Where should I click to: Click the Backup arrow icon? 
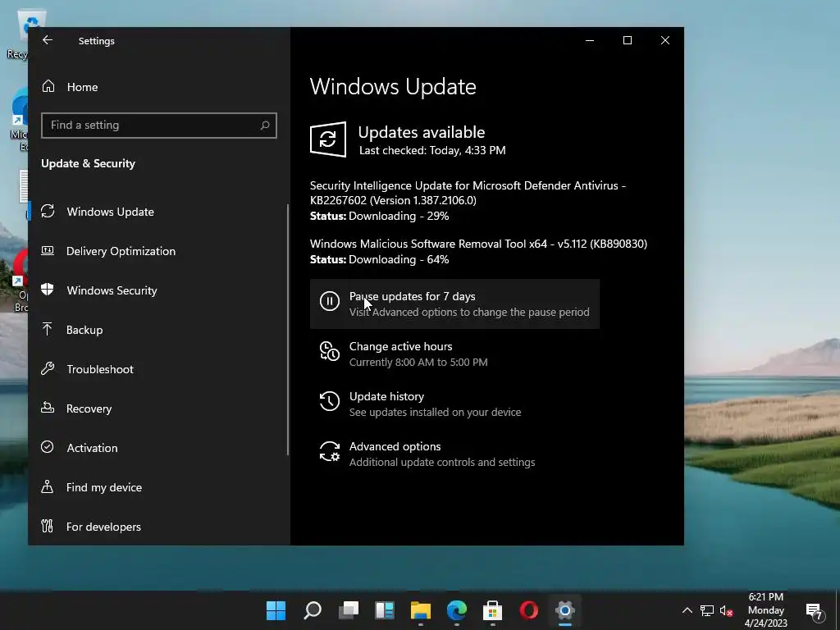47,329
